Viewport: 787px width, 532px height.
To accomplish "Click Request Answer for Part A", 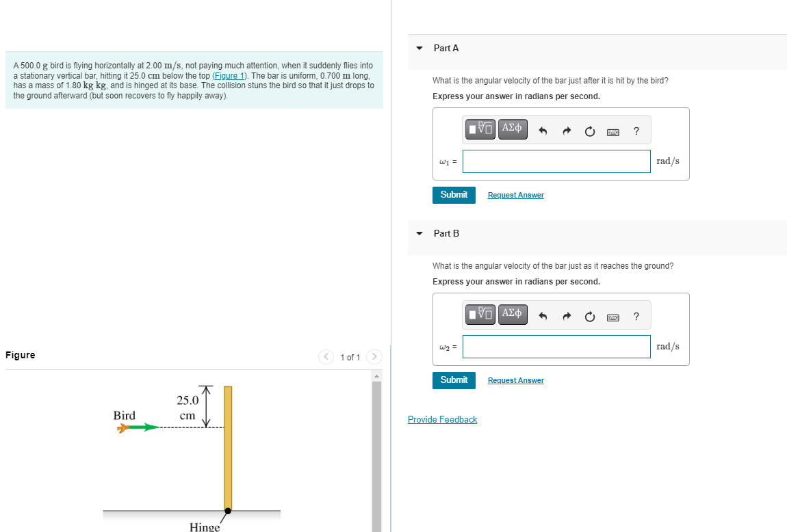I will pos(515,195).
